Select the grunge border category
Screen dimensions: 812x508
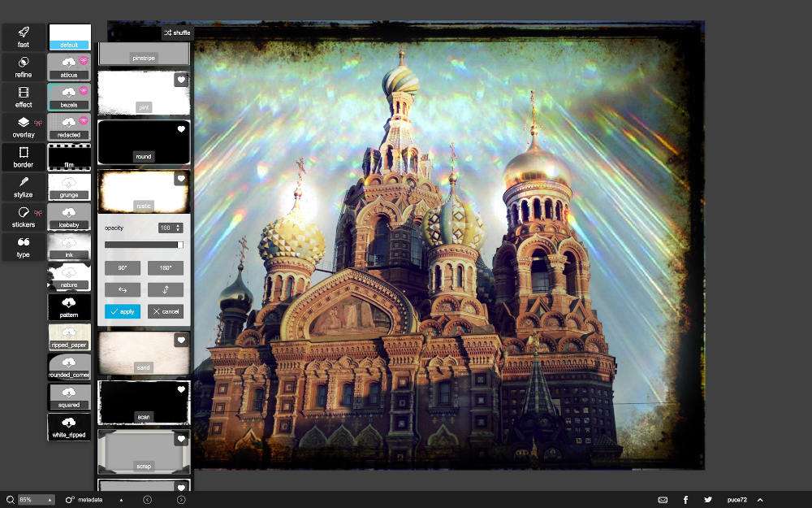pos(69,187)
